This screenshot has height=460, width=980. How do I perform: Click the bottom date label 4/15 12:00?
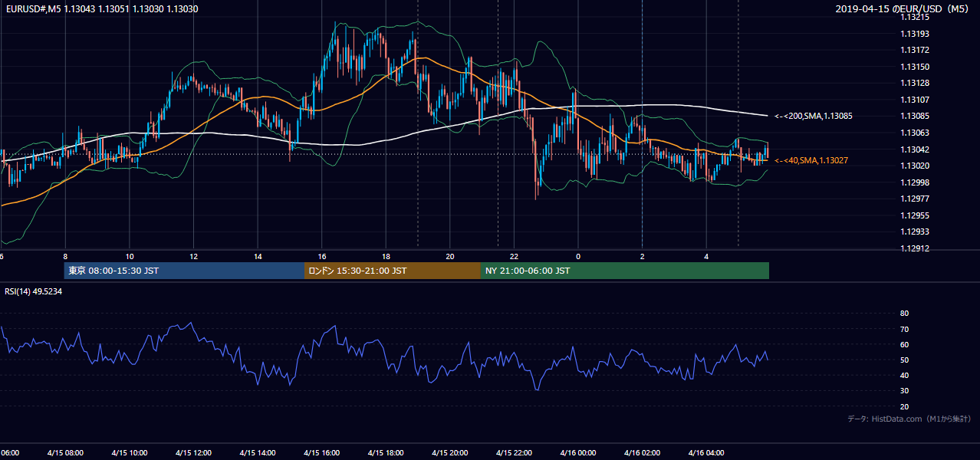(193, 452)
